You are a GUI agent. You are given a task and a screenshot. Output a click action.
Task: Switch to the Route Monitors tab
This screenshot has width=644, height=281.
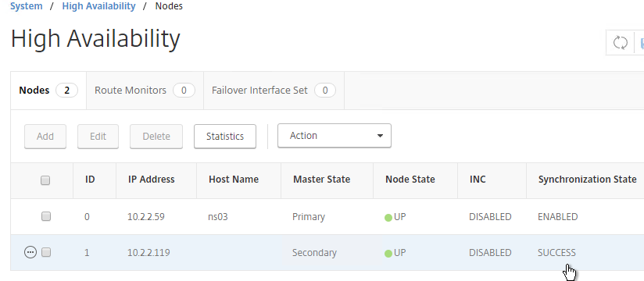click(x=145, y=91)
